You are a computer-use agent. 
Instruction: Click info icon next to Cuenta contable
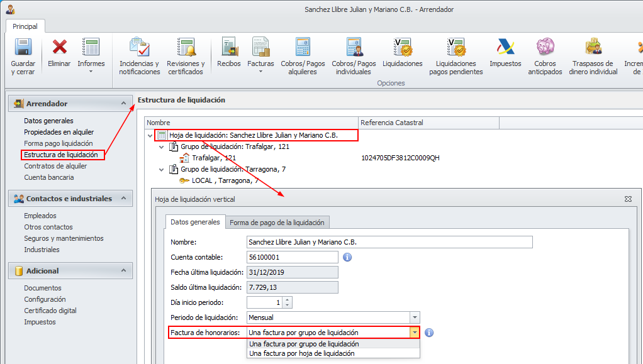[x=347, y=257]
